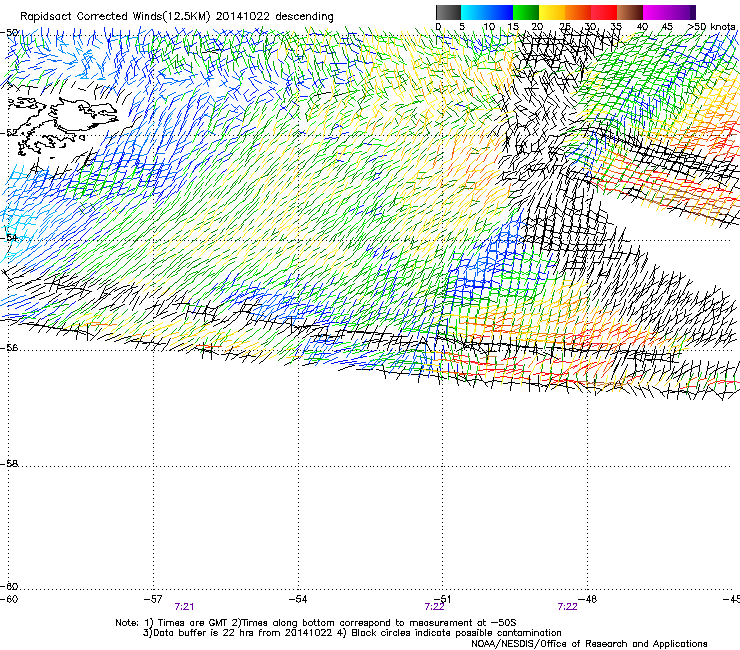Click the '-57' longitude axis label
This screenshot has width=740, height=650.
(x=153, y=599)
